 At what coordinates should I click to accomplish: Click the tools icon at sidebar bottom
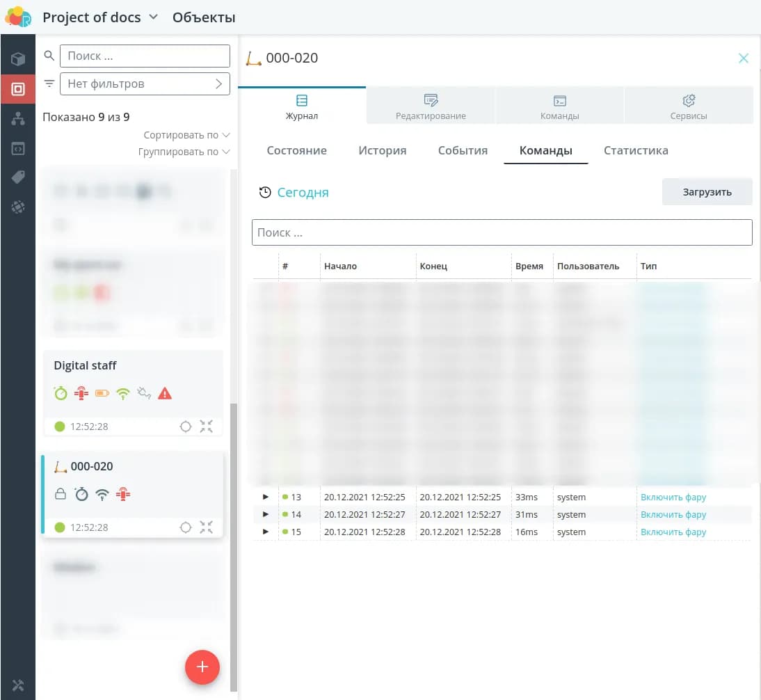coord(18,686)
